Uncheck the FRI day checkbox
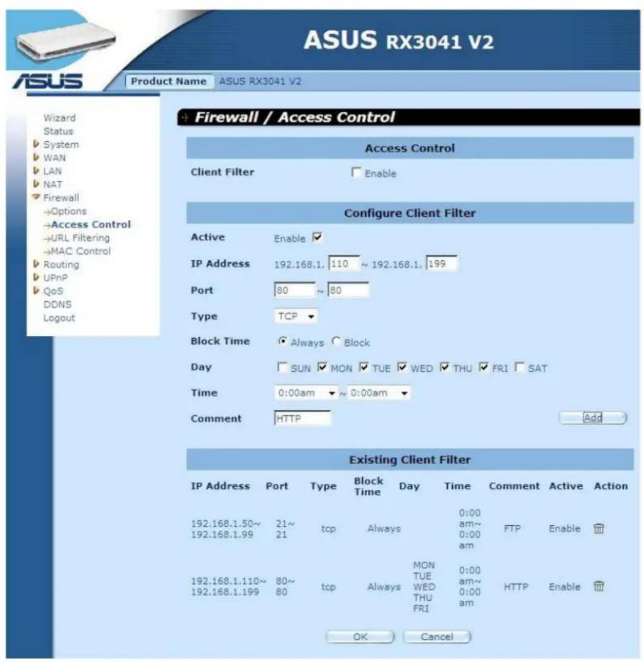This screenshot has height=662, width=644. 483,367
